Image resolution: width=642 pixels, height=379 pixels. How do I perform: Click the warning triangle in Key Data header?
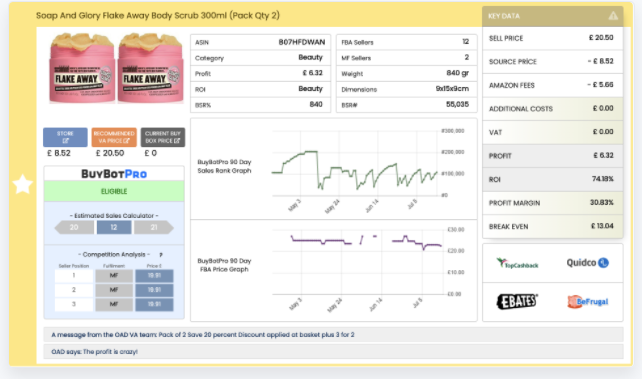click(x=613, y=16)
